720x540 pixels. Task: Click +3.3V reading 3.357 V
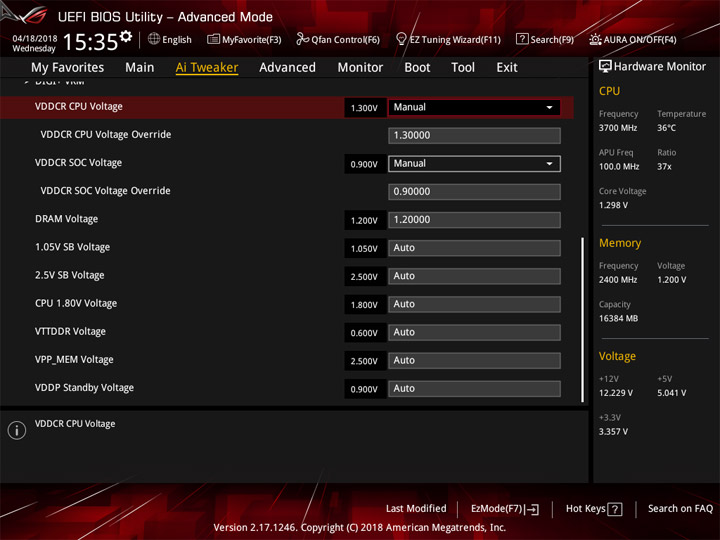(x=613, y=432)
